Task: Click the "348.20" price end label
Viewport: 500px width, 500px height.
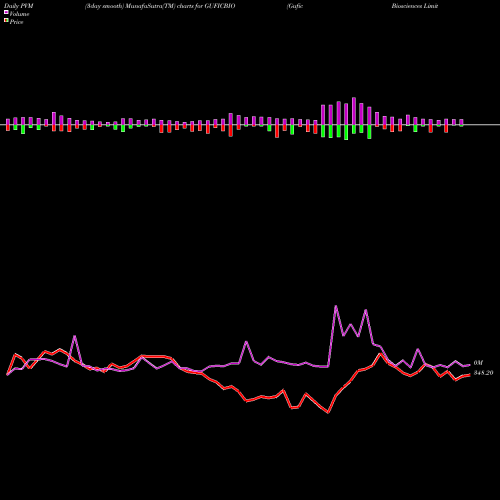Action: (x=483, y=373)
